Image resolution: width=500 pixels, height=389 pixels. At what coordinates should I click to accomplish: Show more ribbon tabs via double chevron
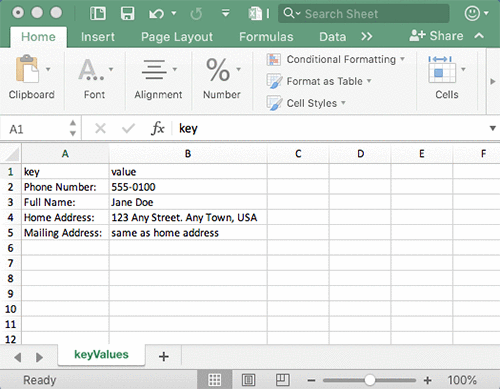point(367,36)
